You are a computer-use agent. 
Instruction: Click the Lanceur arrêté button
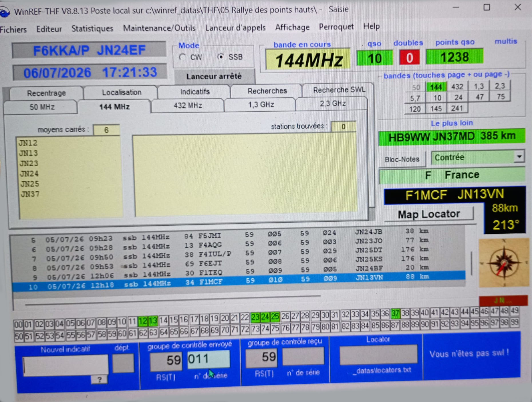[214, 76]
